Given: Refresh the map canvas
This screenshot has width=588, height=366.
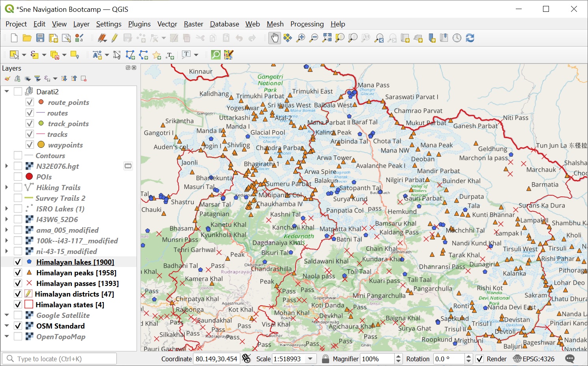Looking at the screenshot, I should point(470,38).
